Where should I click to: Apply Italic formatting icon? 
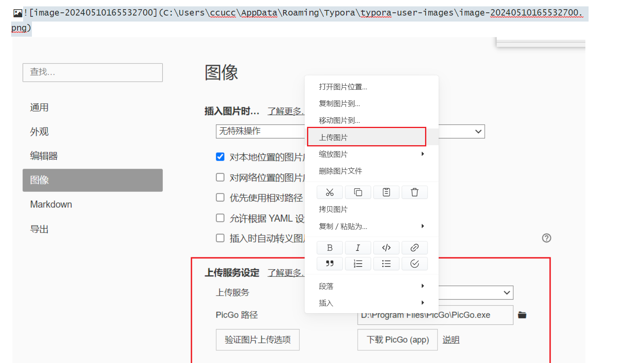[358, 248]
